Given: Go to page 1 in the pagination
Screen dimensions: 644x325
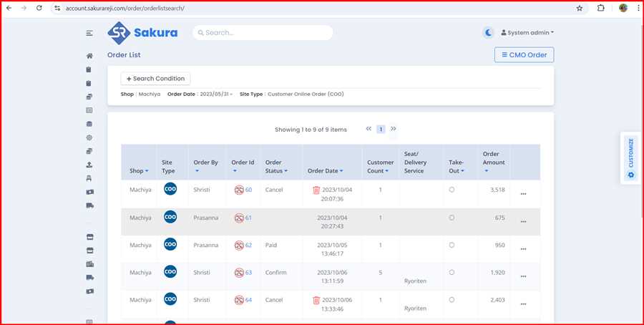Looking at the screenshot, I should (x=381, y=130).
